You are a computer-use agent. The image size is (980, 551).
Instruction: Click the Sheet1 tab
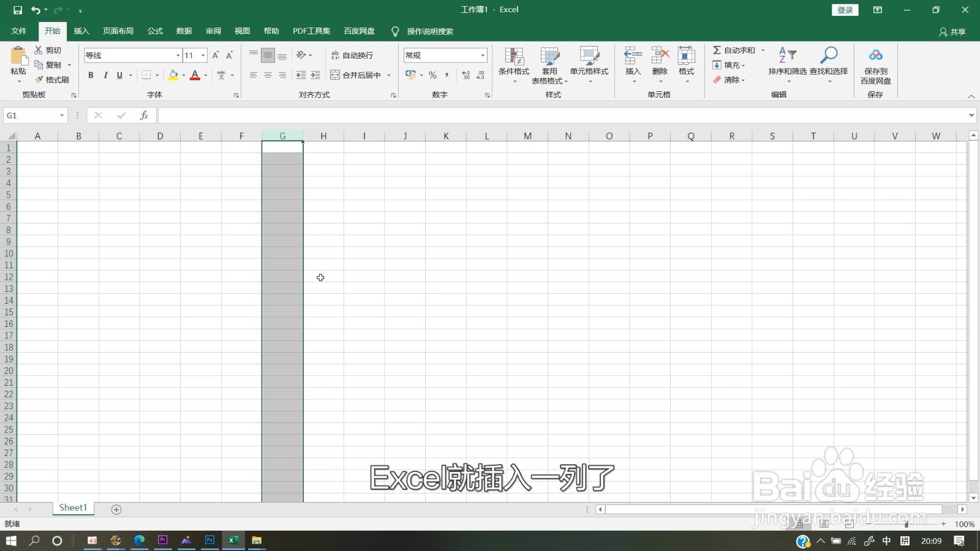pos(73,508)
